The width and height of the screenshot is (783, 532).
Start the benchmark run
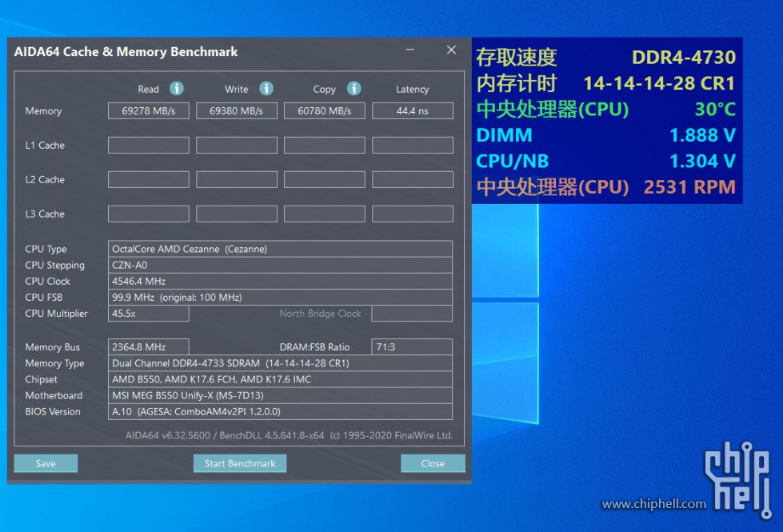pyautogui.click(x=240, y=463)
